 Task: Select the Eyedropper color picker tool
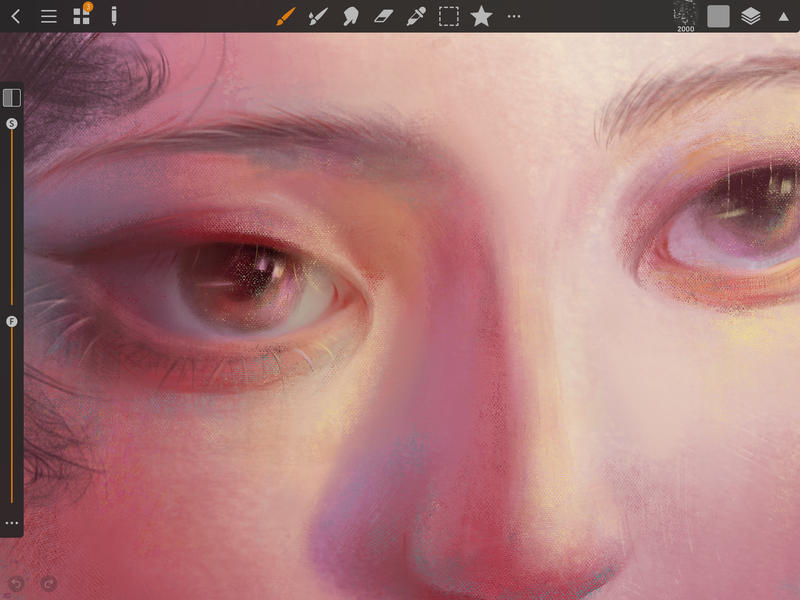pos(416,16)
